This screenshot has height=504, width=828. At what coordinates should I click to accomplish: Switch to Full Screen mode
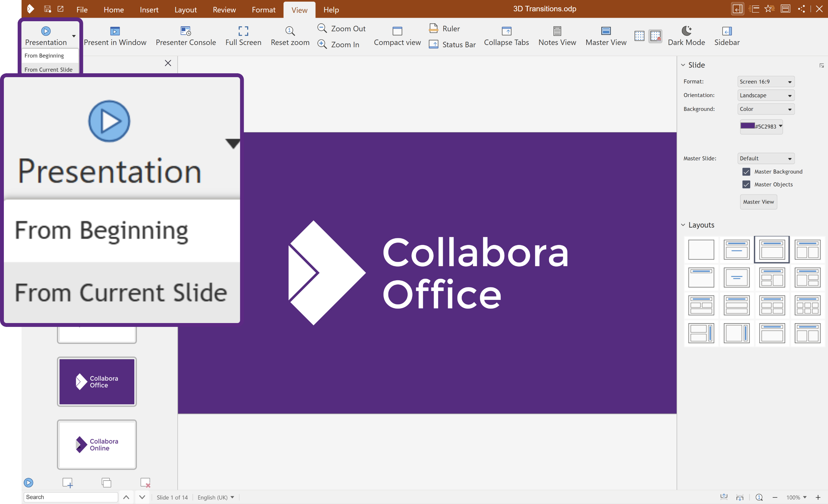point(243,36)
